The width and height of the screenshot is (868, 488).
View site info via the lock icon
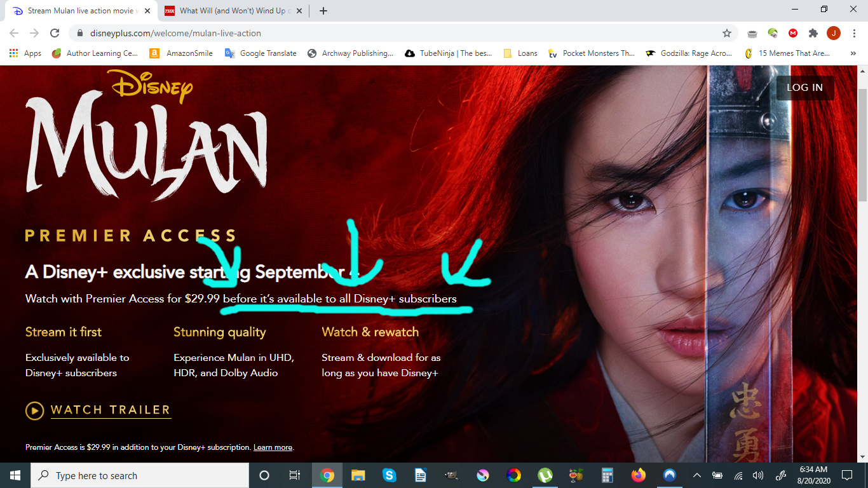[x=80, y=33]
